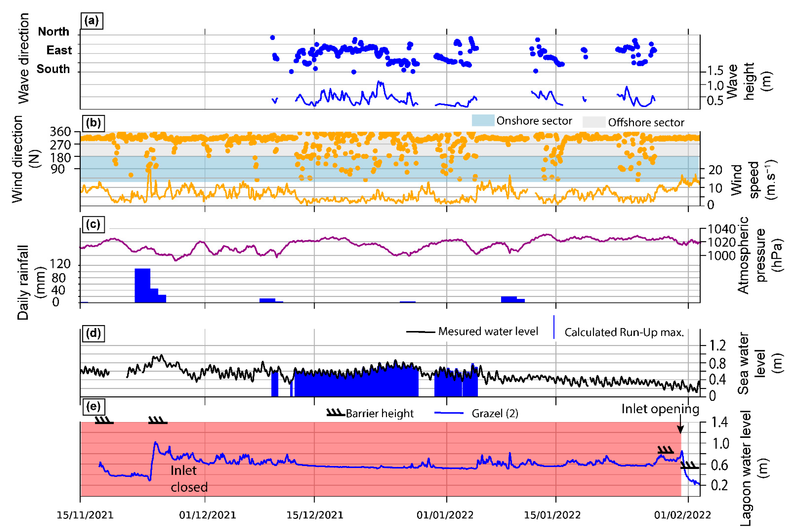Click the Calculated Run-Up max. blue marker

point(554,327)
